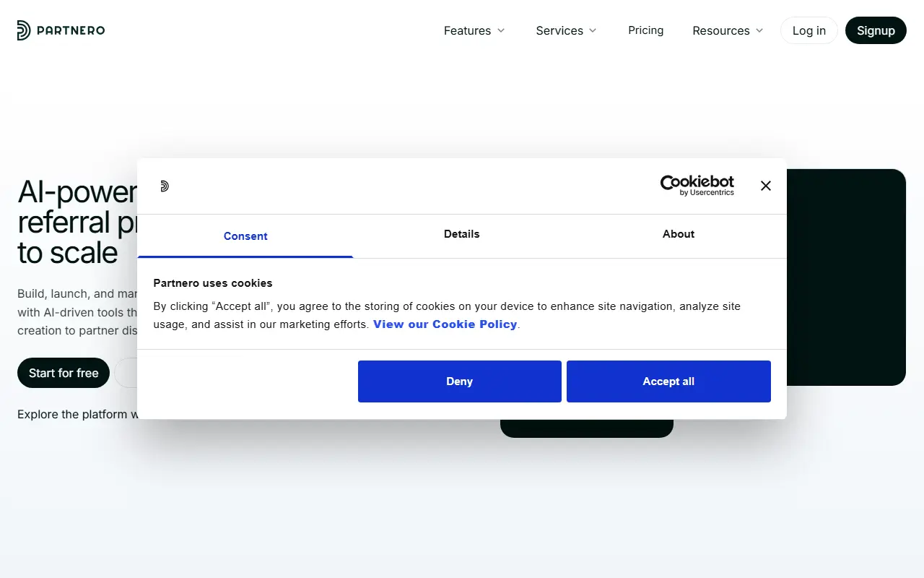Click the Start for free button
Image resolution: width=924 pixels, height=578 pixels.
click(x=64, y=373)
